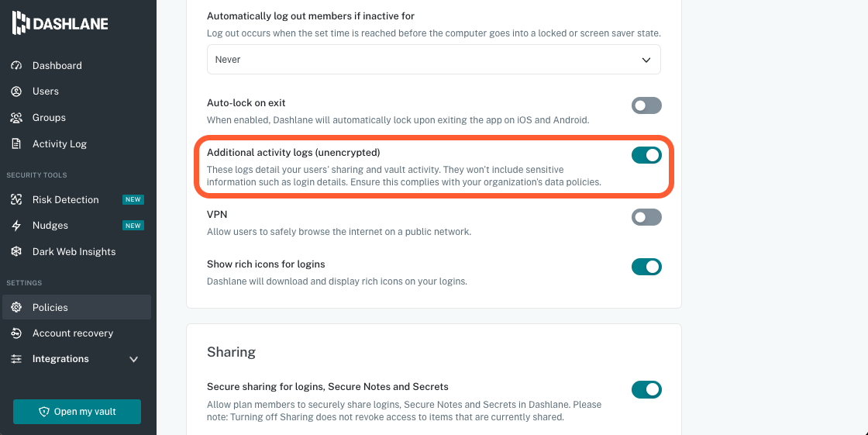The width and height of the screenshot is (868, 435).
Task: Click the Dark Web Insights icon
Action: (16, 252)
